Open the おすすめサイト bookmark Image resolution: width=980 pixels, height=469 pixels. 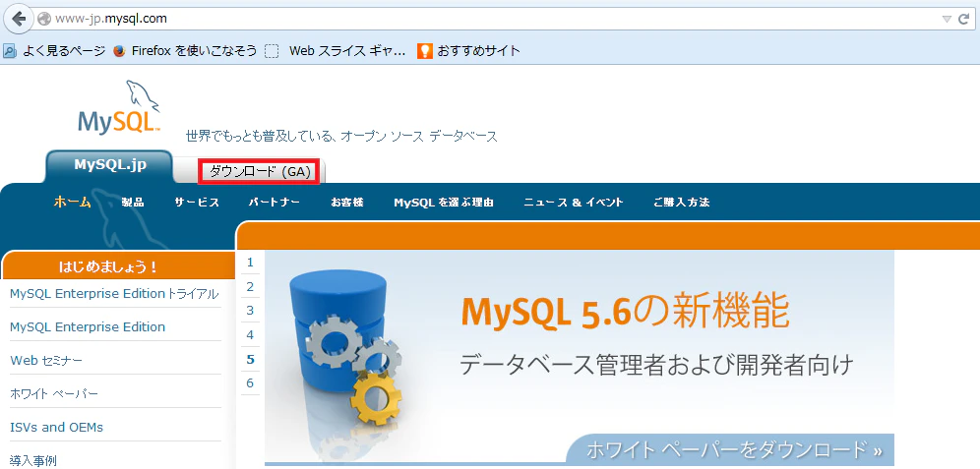479,50
